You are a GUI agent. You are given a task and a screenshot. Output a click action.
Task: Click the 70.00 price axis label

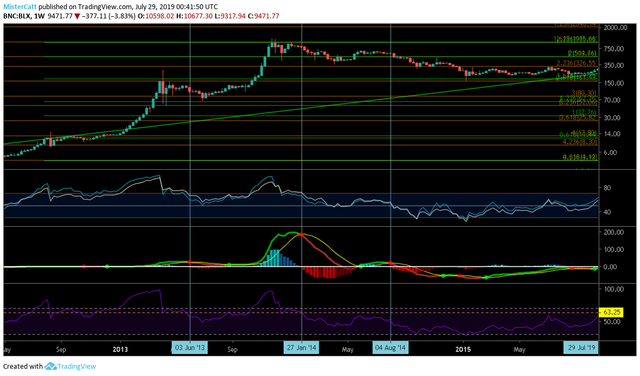[x=612, y=100]
